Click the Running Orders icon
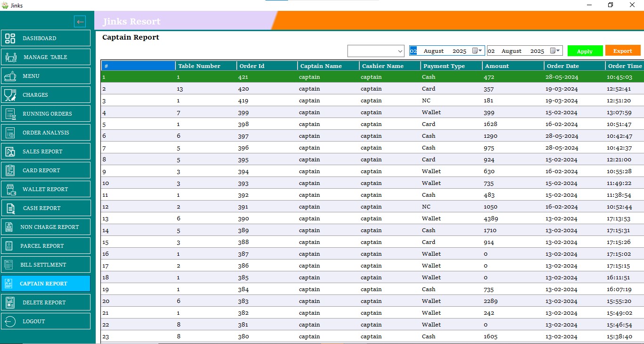Screen dimensions: 644x344 click(10, 114)
